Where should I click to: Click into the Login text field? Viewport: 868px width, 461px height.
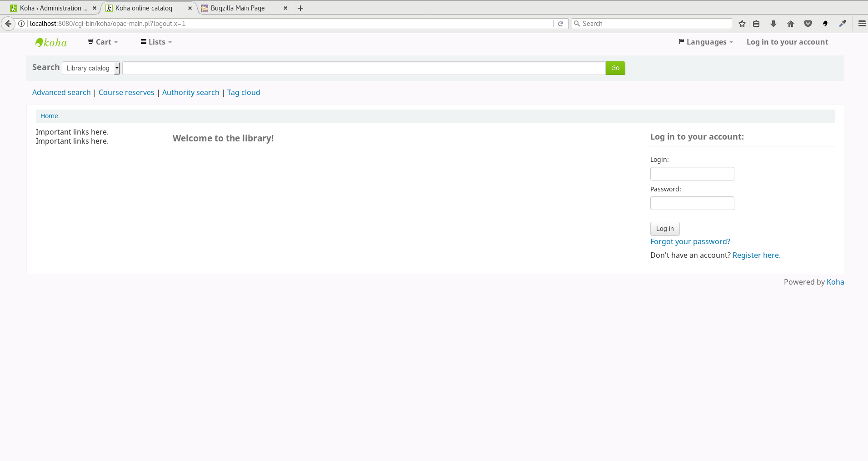692,174
